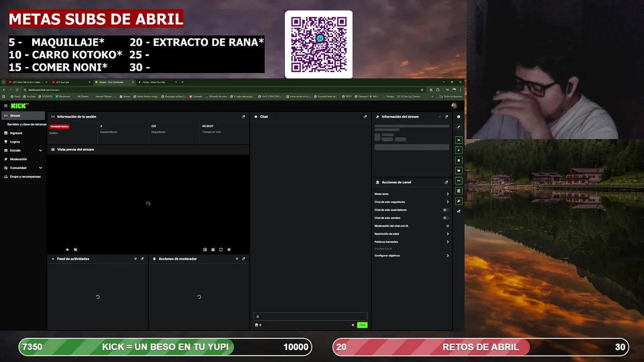Viewport: 644px width, 362px height.
Task: Open Modo lento options arrow
Action: tap(447, 194)
